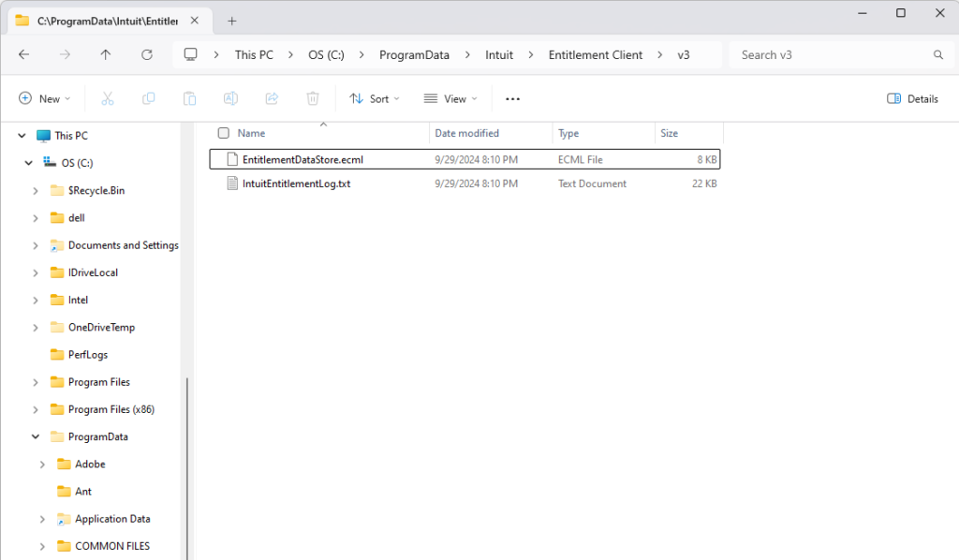Click the Search v3 input field
Image resolution: width=959 pixels, height=560 pixels.
coord(834,54)
